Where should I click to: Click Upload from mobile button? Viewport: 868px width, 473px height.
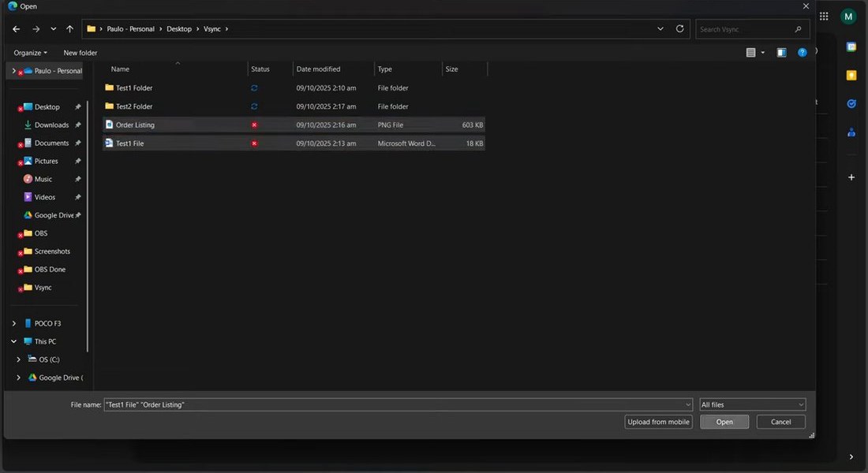[658, 422]
